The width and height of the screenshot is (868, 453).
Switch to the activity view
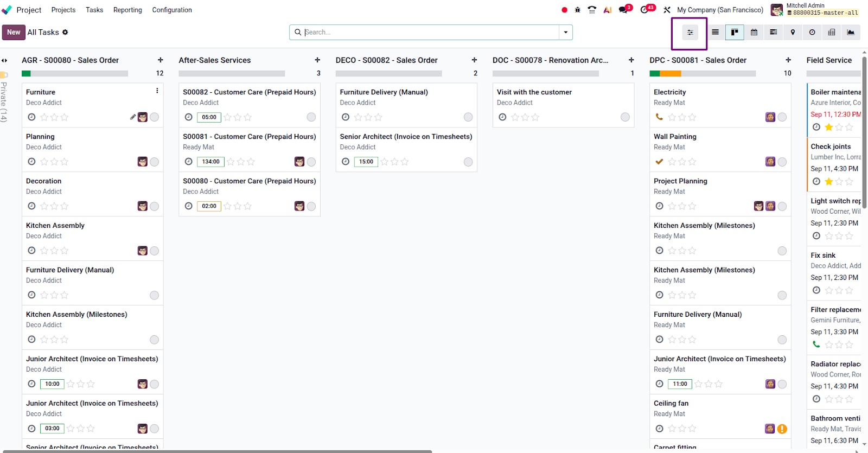(812, 33)
